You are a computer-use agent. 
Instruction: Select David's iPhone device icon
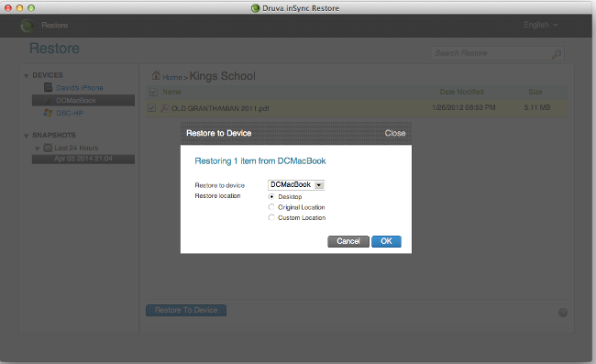pos(48,87)
